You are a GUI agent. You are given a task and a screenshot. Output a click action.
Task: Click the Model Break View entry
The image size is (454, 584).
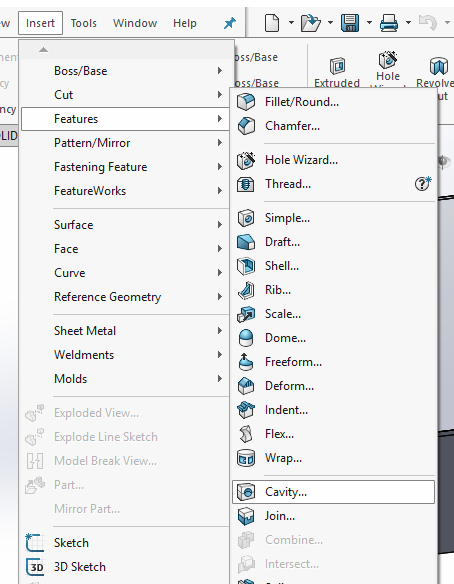(x=126, y=461)
